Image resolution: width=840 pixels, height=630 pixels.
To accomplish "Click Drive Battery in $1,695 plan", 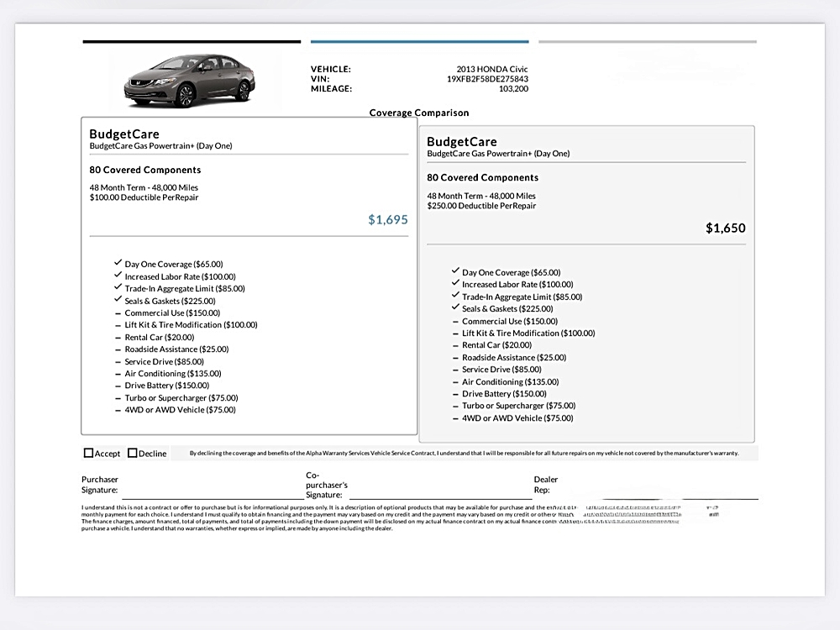I will click(x=166, y=386).
